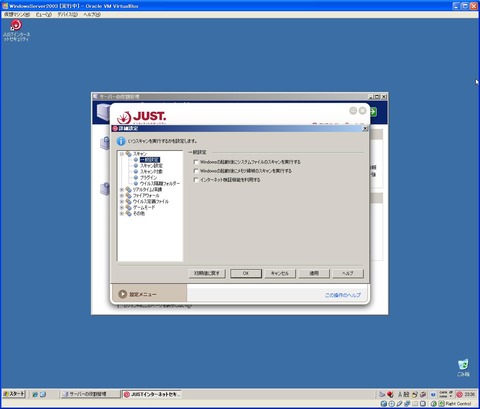Confirm settings with the OK button
Viewport: 480px width, 409px height.
tap(246, 273)
